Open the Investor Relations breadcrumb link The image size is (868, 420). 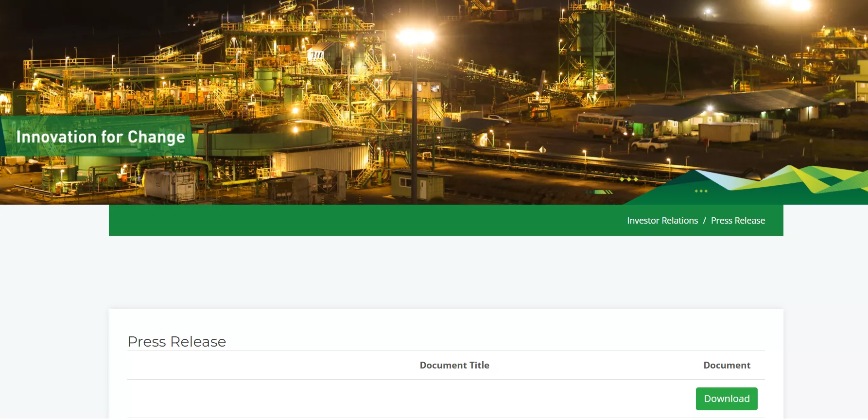[662, 221]
